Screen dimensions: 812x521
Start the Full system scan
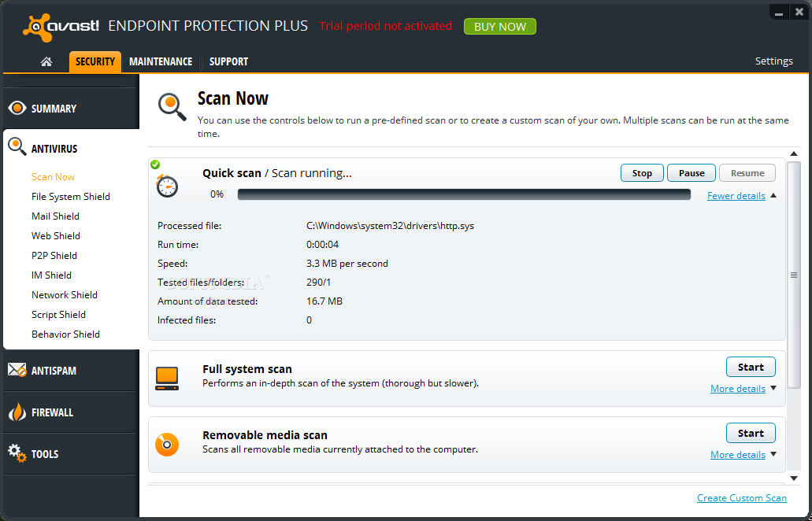point(751,367)
